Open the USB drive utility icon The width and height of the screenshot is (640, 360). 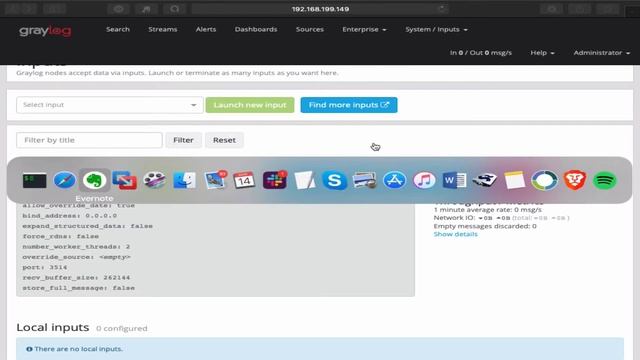tap(484, 180)
